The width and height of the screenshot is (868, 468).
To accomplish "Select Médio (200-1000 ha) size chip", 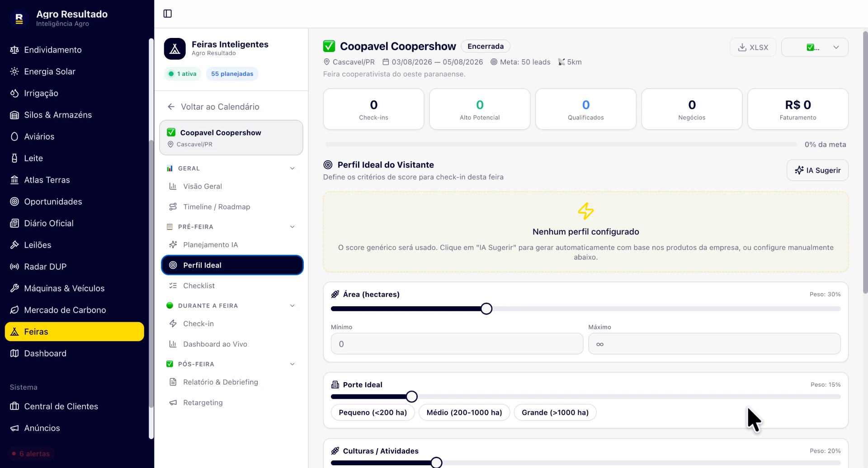I will (x=464, y=412).
